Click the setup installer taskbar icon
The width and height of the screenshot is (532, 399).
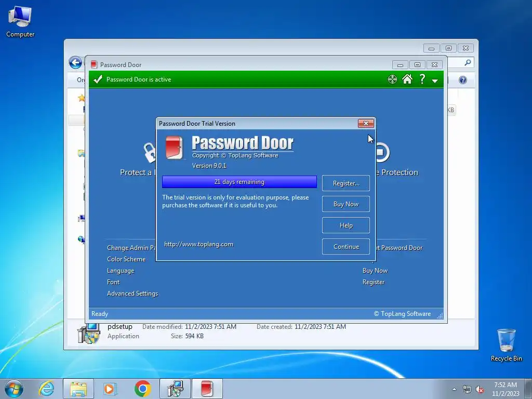175,389
